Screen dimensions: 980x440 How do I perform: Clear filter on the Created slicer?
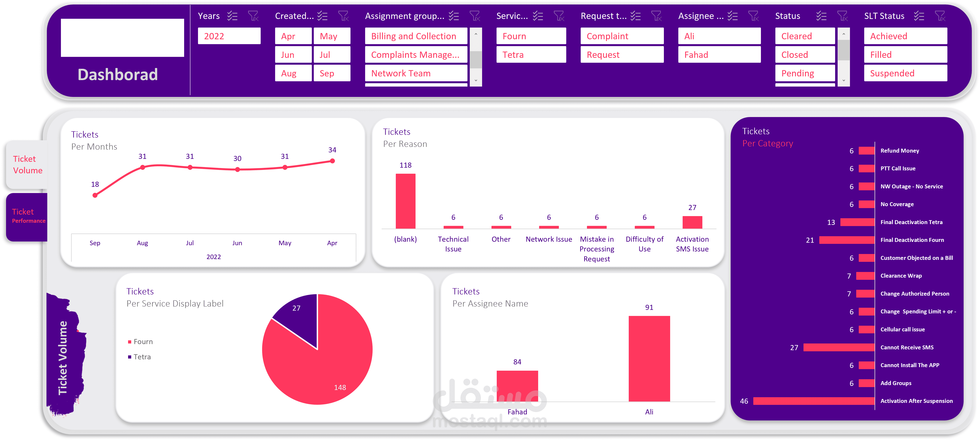343,16
